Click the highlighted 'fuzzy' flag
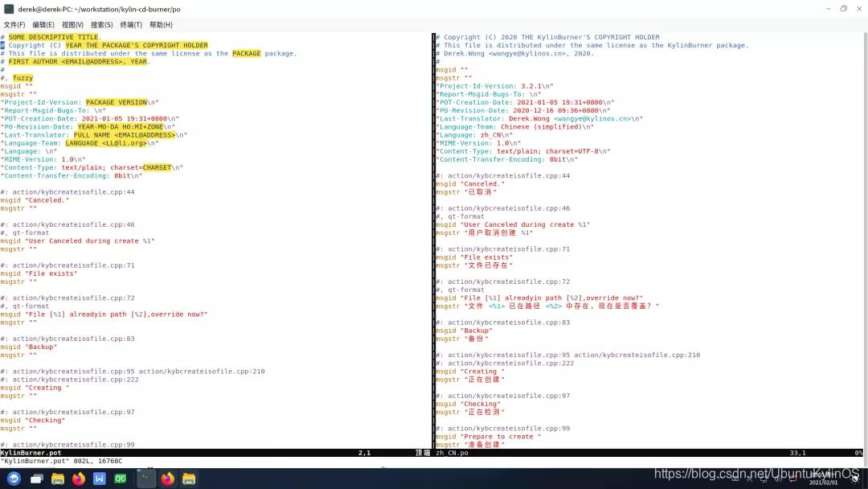868x489 pixels. tap(23, 78)
